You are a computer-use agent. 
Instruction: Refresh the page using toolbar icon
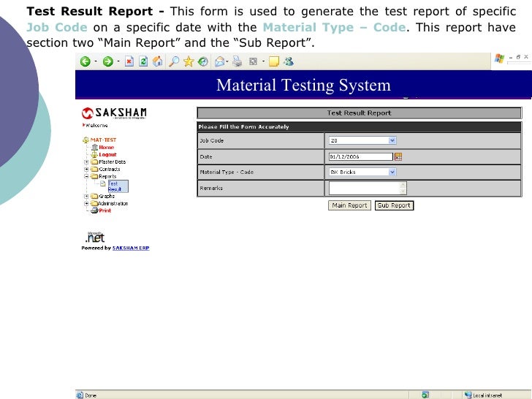pos(143,61)
